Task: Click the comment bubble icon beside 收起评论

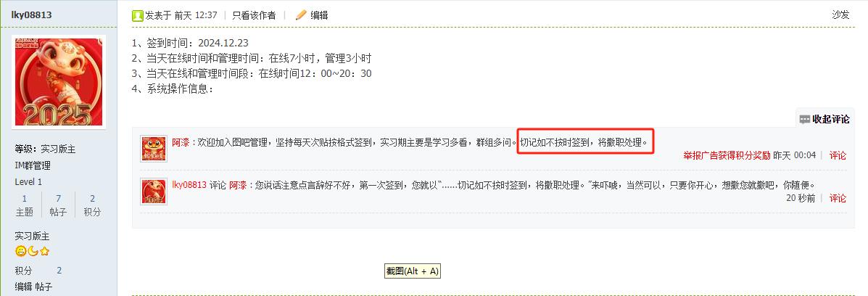Action: (x=804, y=119)
